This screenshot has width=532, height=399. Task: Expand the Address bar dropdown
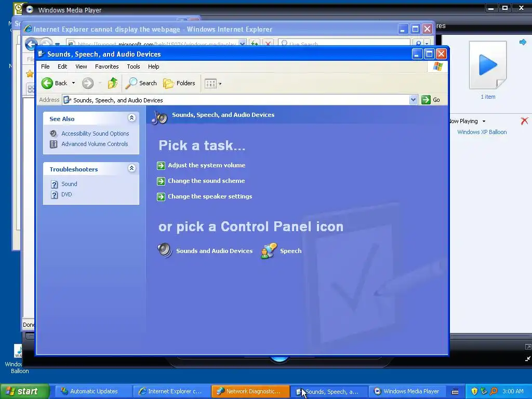tap(413, 100)
